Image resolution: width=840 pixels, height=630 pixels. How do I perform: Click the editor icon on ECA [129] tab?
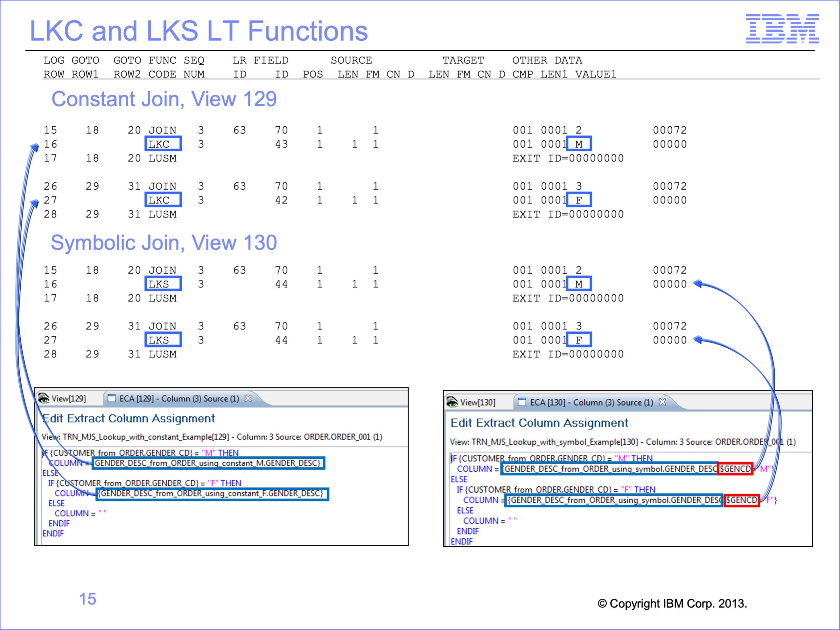tap(112, 398)
